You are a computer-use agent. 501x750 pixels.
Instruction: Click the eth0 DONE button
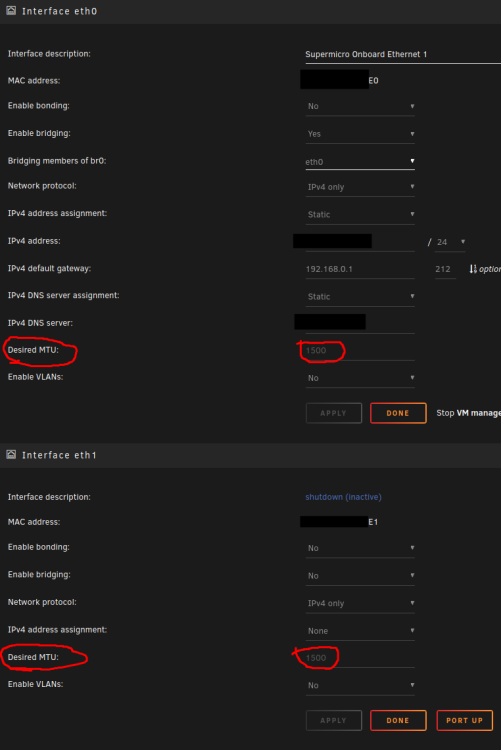pos(398,413)
